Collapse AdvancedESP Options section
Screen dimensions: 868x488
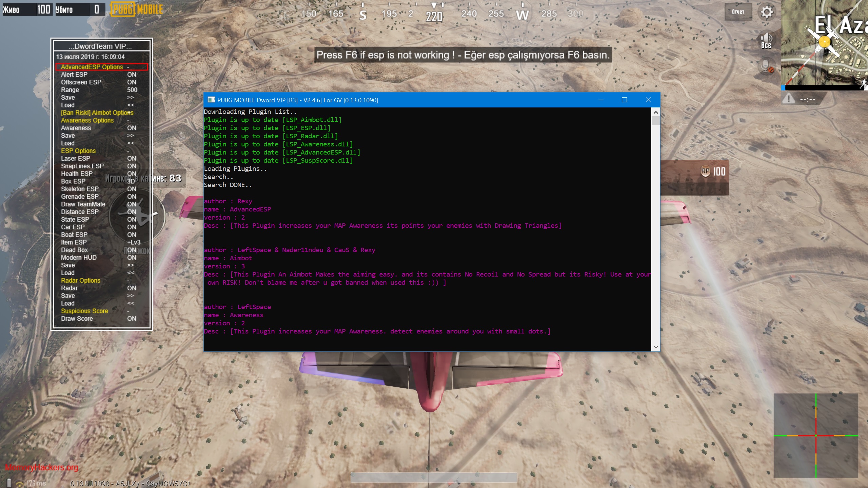tap(102, 67)
